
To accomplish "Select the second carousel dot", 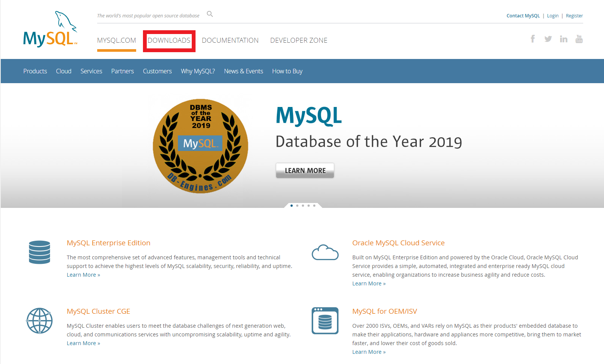I will (x=297, y=206).
